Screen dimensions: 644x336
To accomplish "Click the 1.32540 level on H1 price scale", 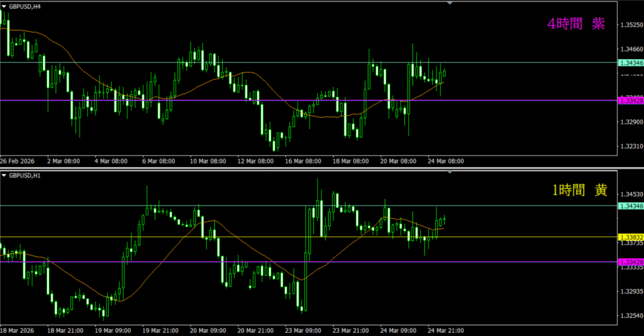I will pyautogui.click(x=631, y=316).
